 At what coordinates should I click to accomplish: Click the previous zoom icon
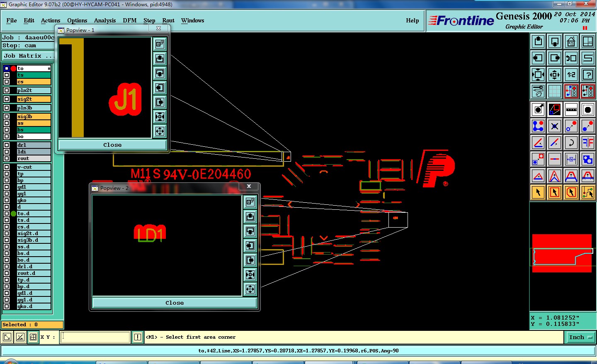click(571, 58)
